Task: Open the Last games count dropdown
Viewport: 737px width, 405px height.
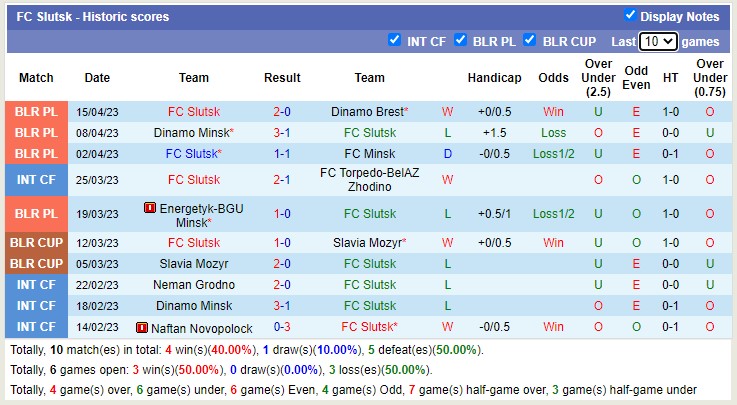Action: point(658,42)
